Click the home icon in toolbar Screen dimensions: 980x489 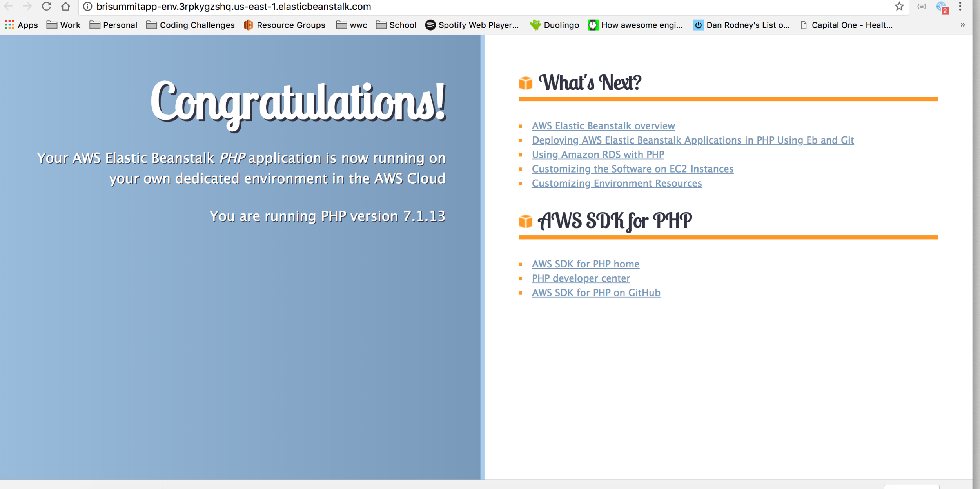[x=66, y=6]
